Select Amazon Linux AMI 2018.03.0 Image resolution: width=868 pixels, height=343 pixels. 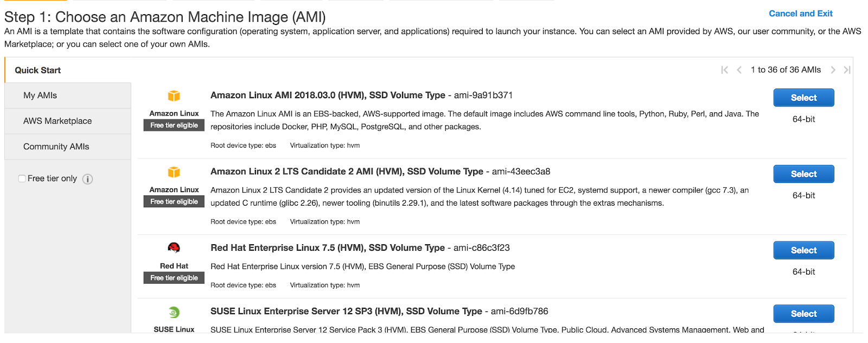(803, 98)
